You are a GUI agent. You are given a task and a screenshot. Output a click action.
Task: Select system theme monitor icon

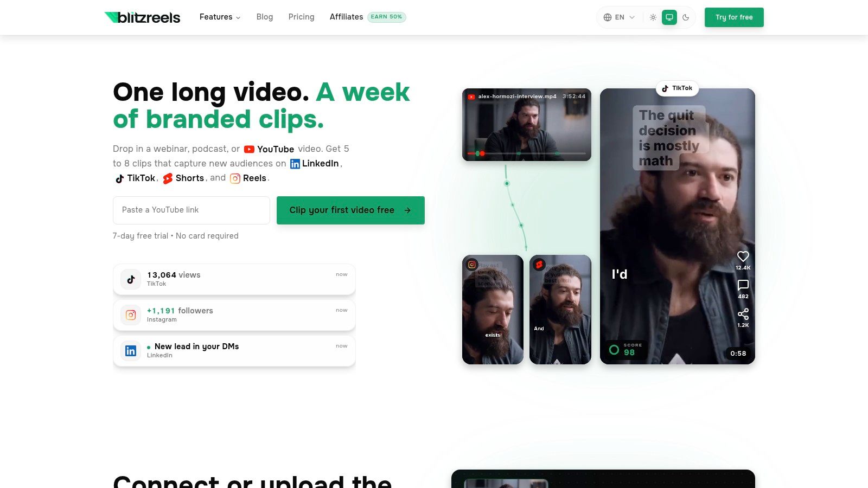(669, 17)
